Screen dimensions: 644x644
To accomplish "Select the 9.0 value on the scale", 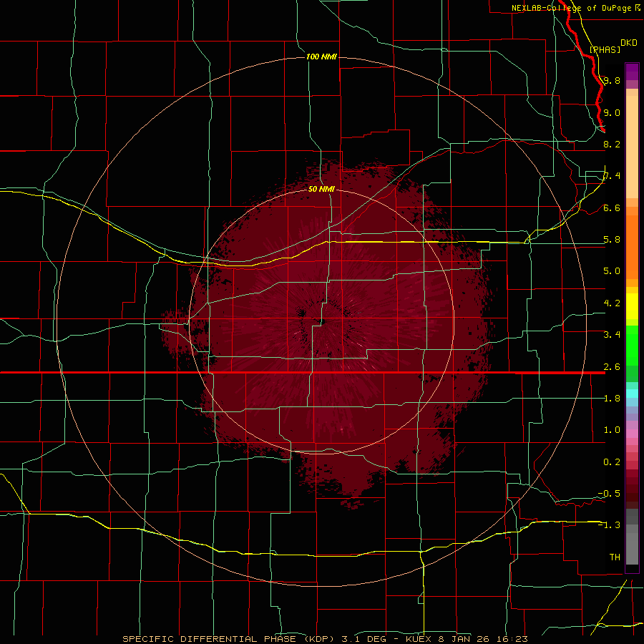I will click(612, 112).
